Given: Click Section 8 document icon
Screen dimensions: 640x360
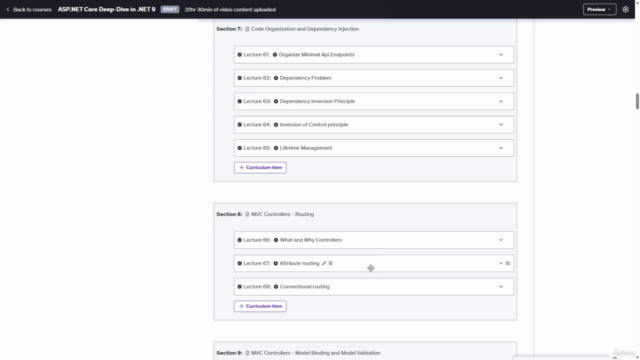Looking at the screenshot, I should point(247,214).
